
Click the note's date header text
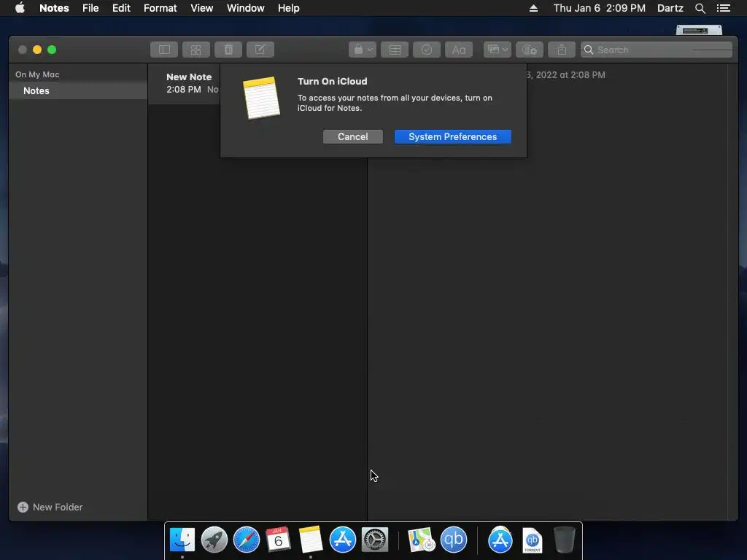(566, 75)
